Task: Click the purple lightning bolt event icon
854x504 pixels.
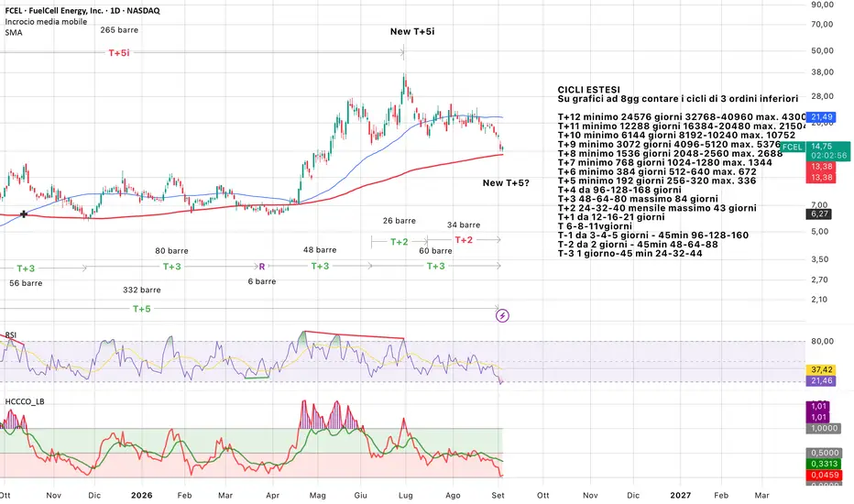Action: pyautogui.click(x=502, y=315)
